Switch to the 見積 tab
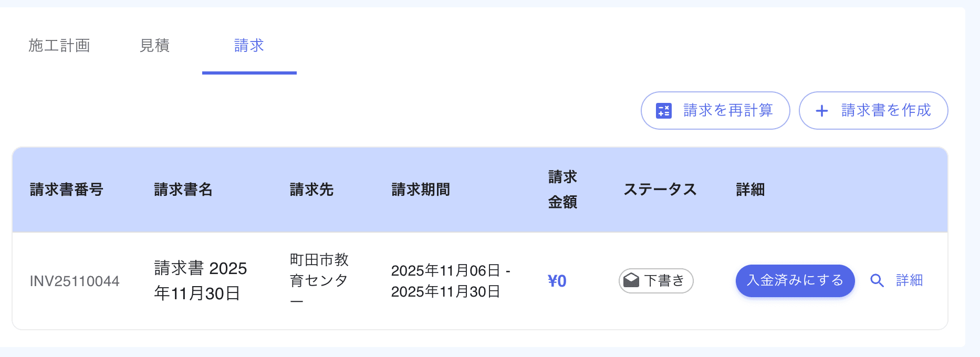 coord(155,46)
